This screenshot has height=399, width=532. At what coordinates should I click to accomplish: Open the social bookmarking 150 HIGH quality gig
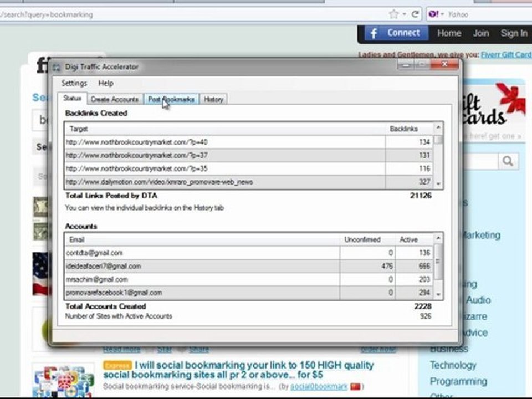[x=238, y=370]
